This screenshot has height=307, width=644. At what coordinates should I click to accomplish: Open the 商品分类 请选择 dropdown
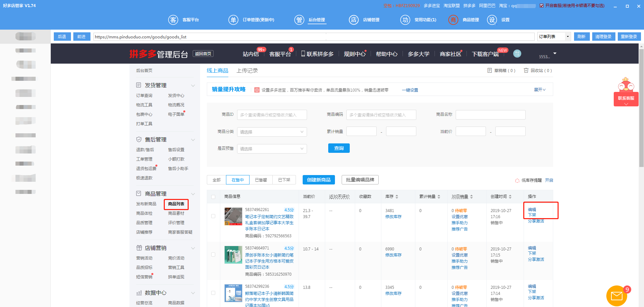(x=272, y=132)
